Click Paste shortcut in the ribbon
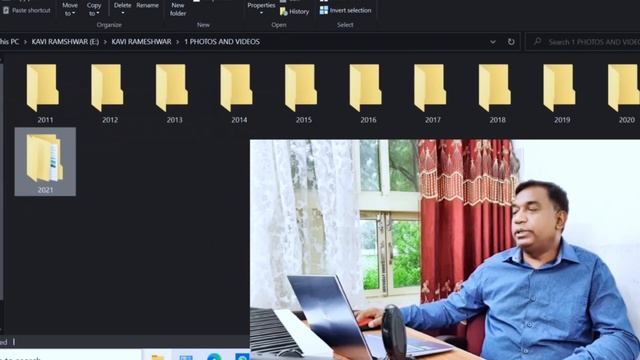640x360 pixels. (x=27, y=10)
